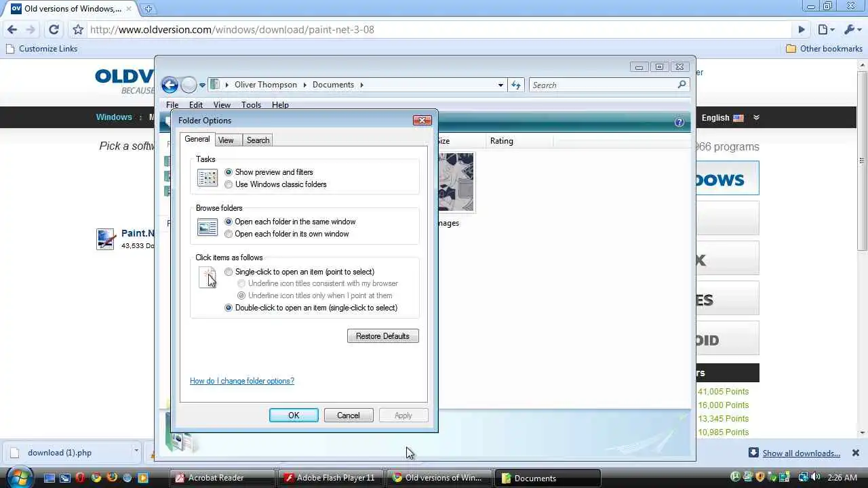868x488 pixels.
Task: Click the volume speaker tray icon
Action: tap(815, 477)
